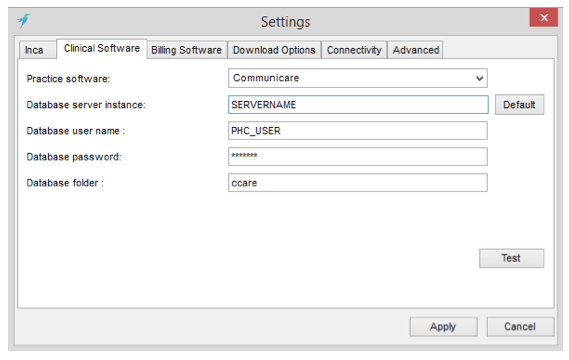Click the Default button
The height and width of the screenshot is (360, 569).
pos(519,105)
